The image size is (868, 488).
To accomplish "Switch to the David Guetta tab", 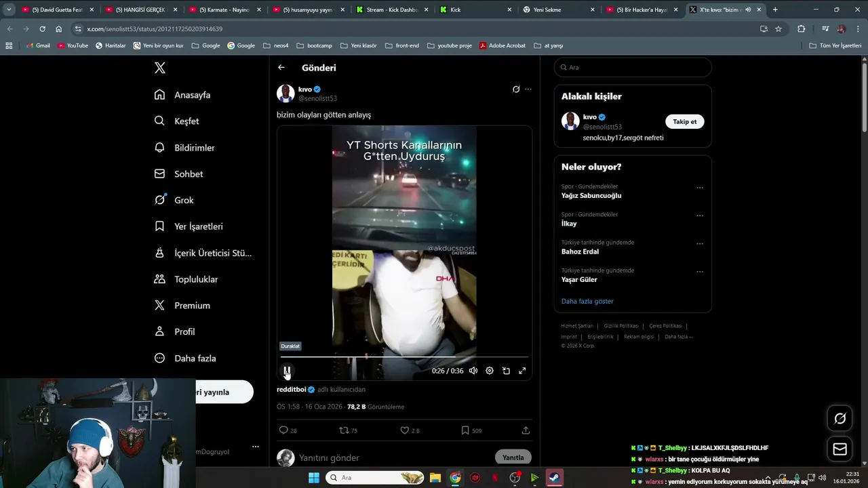I will coord(57,9).
